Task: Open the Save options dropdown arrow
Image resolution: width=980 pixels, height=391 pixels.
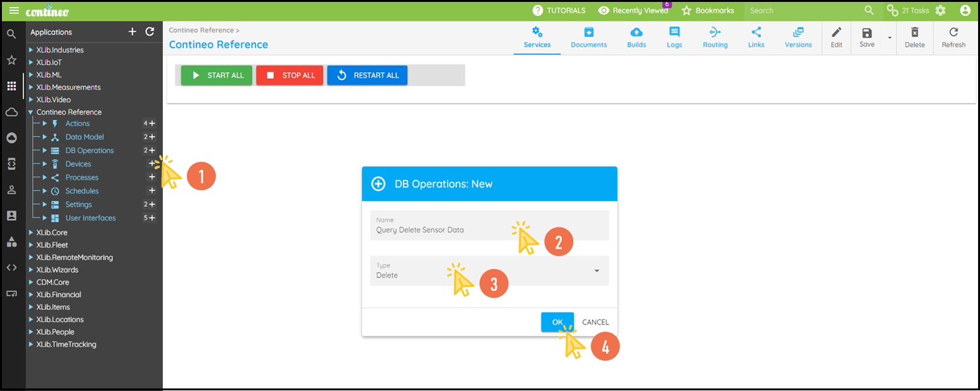Action: coord(889,38)
